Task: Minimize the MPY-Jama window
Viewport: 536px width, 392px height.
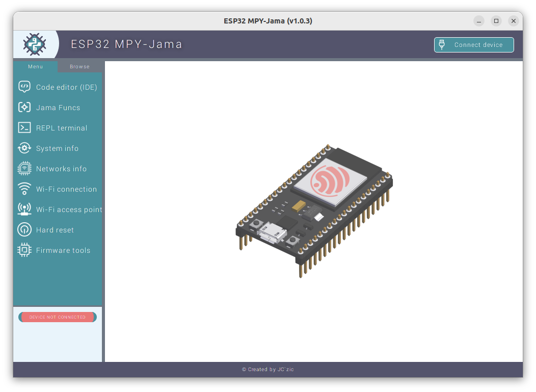Action: tap(479, 21)
